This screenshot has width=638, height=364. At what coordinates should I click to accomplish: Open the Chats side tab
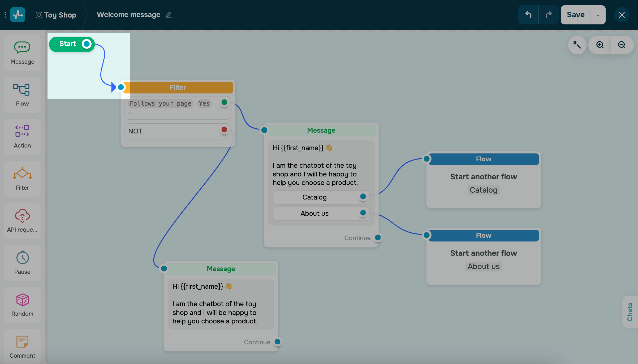pyautogui.click(x=630, y=311)
